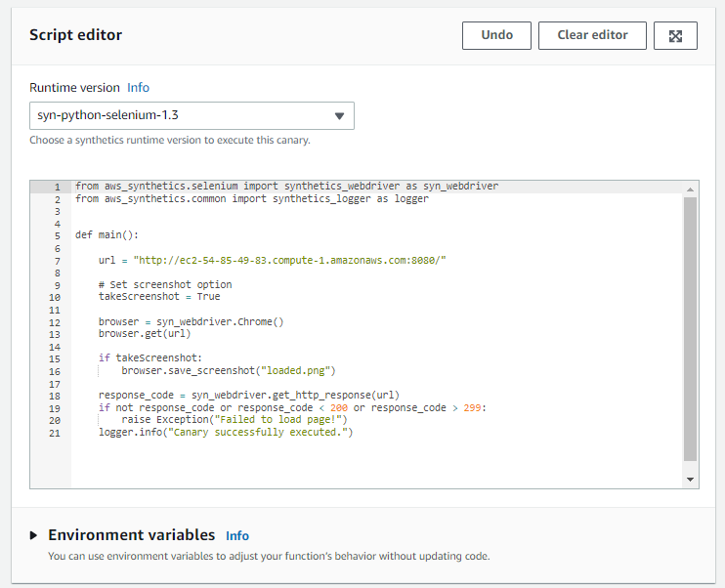Screen dimensions: 725x588
Task: Open the Runtime version dropdown
Action: click(x=191, y=115)
